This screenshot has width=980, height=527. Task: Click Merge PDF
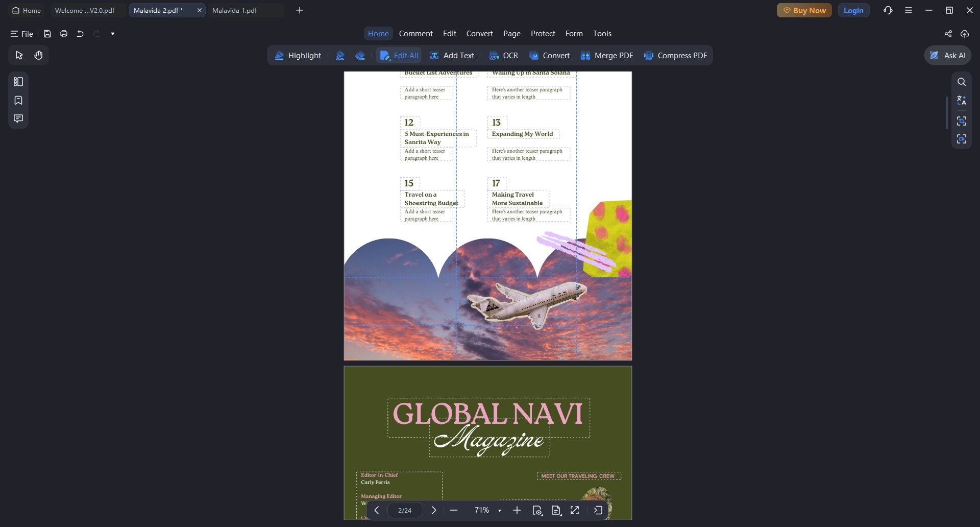coord(607,55)
